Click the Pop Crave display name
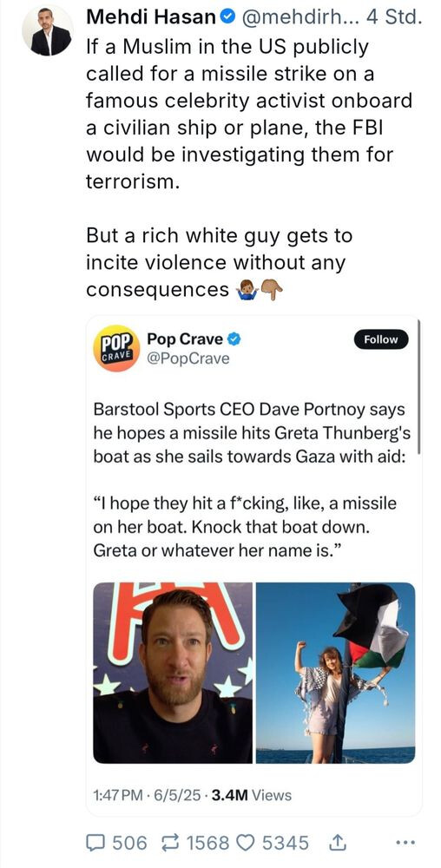The height and width of the screenshot is (868, 441). pos(186,339)
